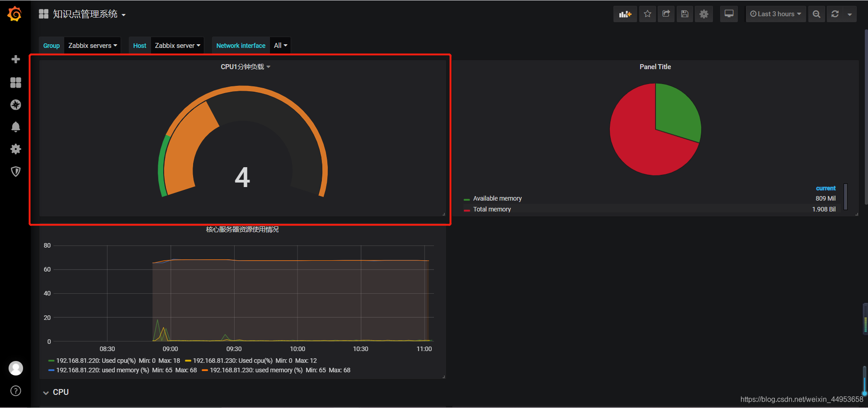The width and height of the screenshot is (868, 408).
Task: Open the 知识点管理系统 dashboard selector
Action: tap(82, 14)
